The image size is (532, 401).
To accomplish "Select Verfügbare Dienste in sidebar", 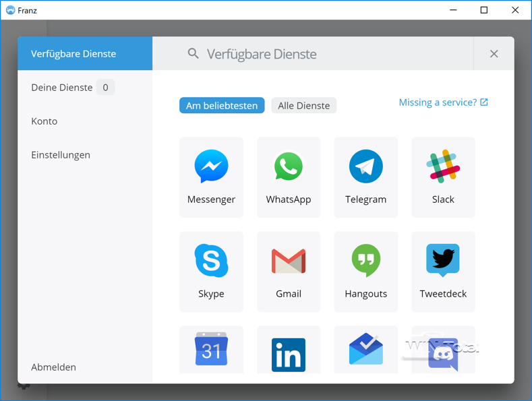I will tap(85, 54).
